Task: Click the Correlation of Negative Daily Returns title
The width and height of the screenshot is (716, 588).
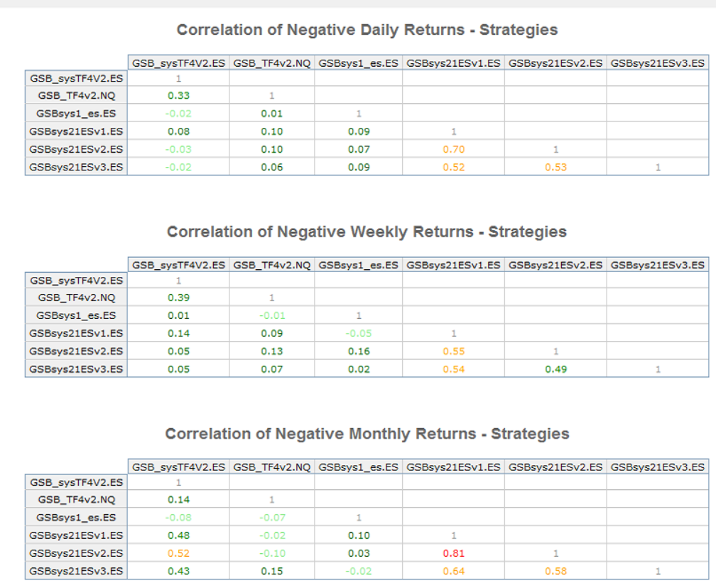Action: pos(367,30)
